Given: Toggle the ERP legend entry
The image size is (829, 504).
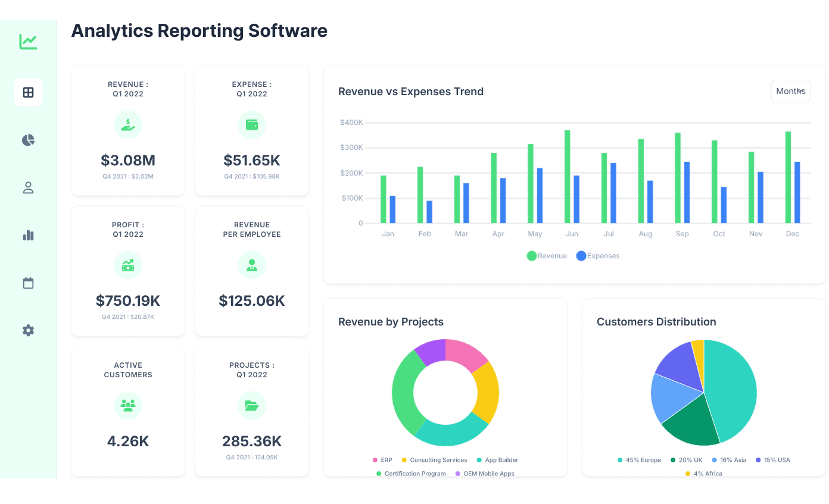Looking at the screenshot, I should click(382, 460).
